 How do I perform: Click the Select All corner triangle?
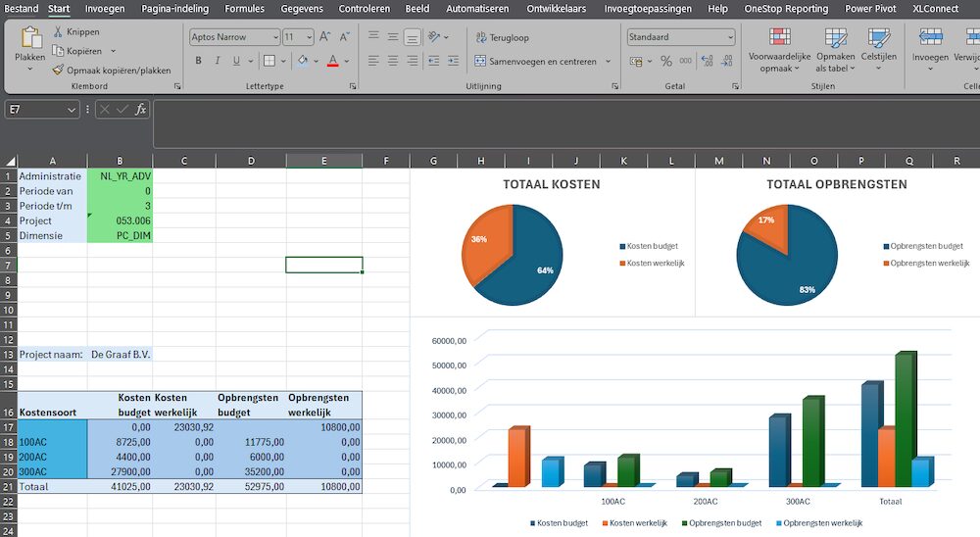pos(9,161)
